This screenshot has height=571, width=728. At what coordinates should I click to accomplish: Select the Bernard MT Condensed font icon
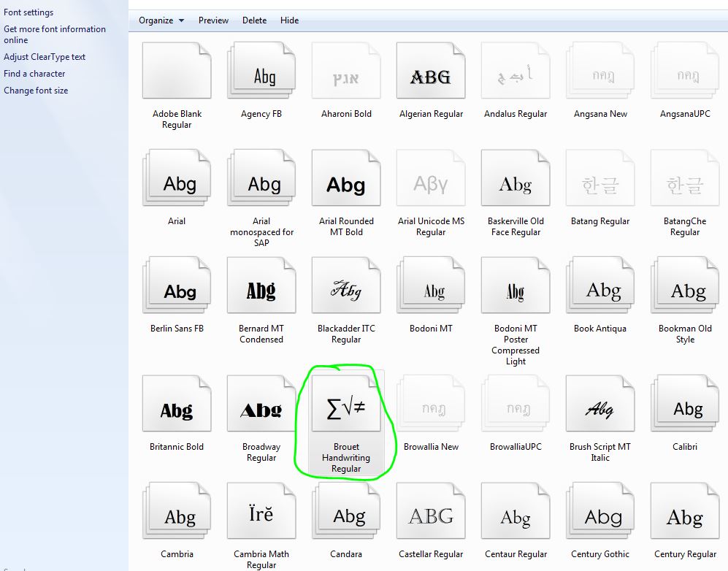(261, 291)
